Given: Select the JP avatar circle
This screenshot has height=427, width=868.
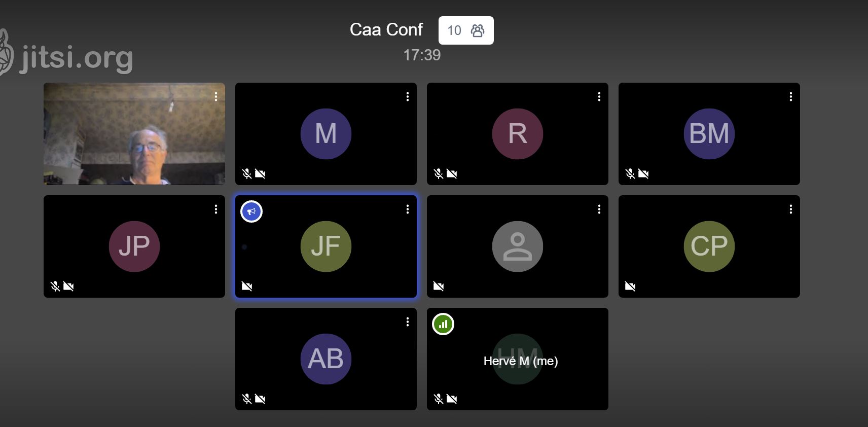Looking at the screenshot, I should 134,246.
